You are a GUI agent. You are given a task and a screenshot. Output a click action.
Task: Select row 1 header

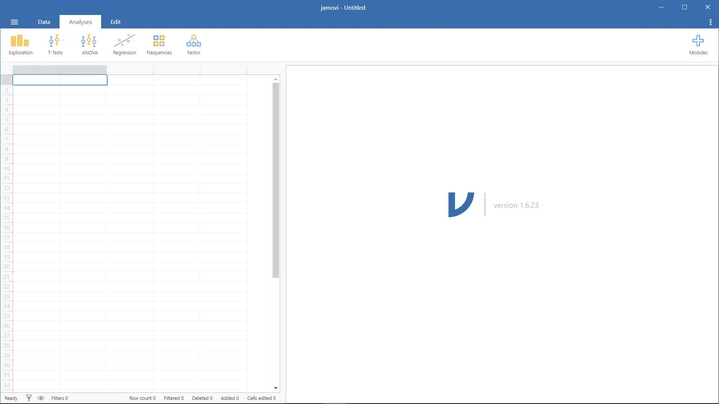pyautogui.click(x=6, y=80)
